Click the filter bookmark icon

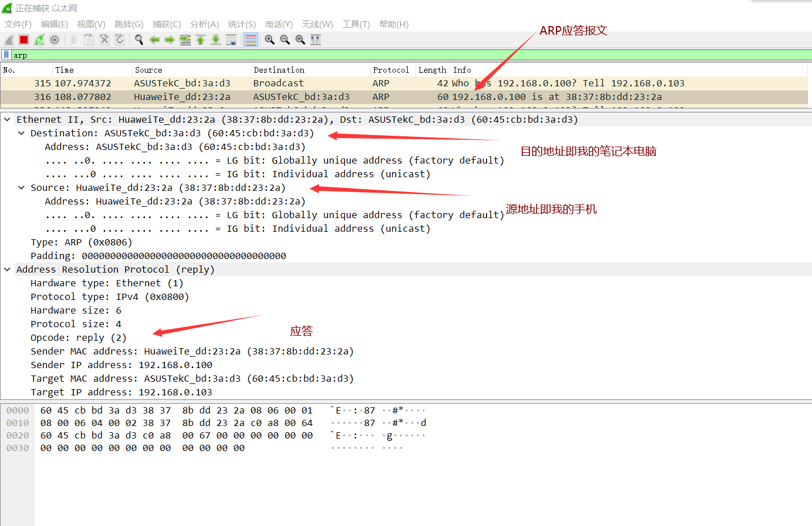pyautogui.click(x=5, y=55)
